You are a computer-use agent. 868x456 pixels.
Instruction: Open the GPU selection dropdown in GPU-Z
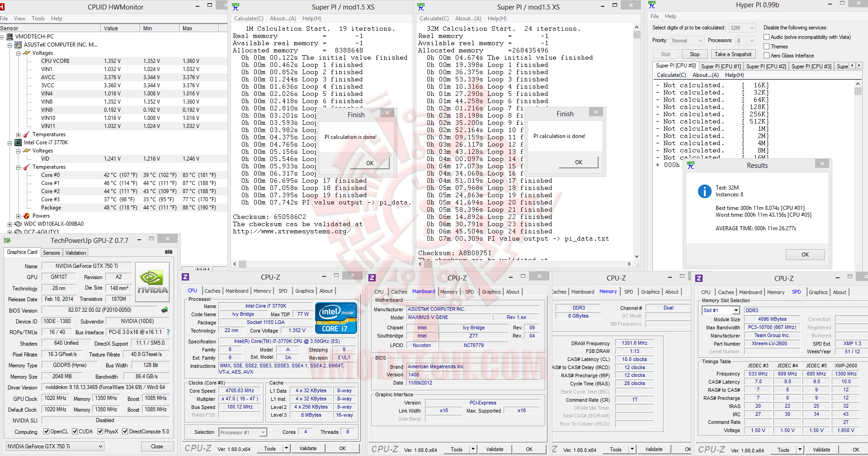pyautogui.click(x=55, y=446)
